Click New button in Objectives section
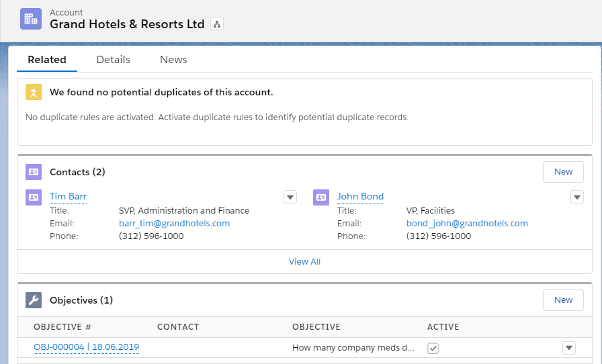This screenshot has height=364, width=602. click(x=563, y=300)
